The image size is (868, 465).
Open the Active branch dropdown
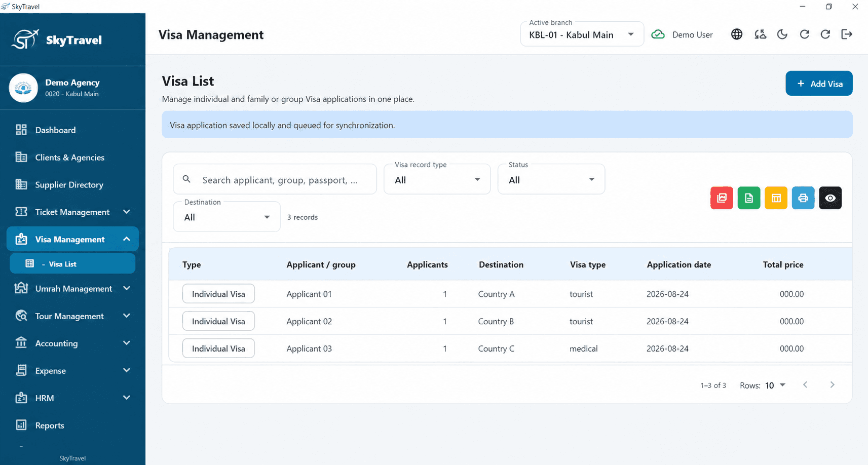[582, 34]
